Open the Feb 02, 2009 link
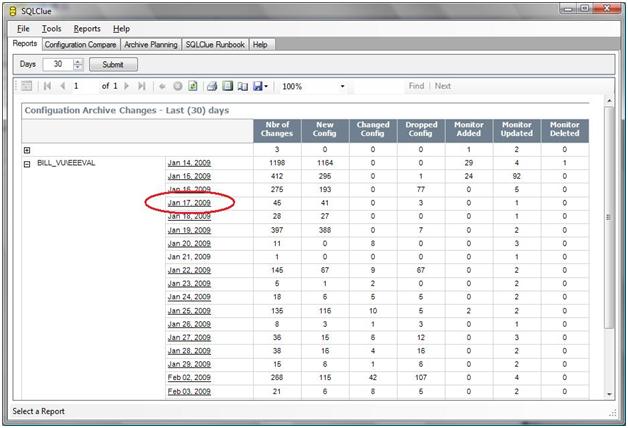628x428 pixels. [x=189, y=377]
